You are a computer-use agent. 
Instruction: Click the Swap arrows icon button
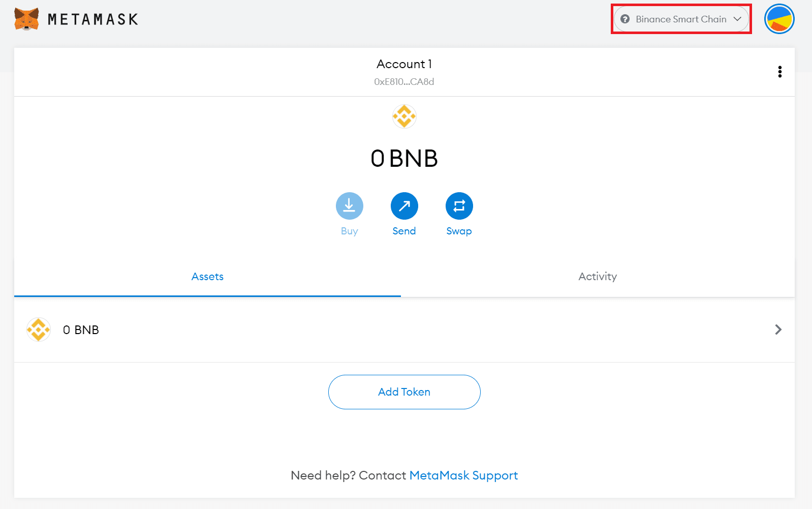459,206
